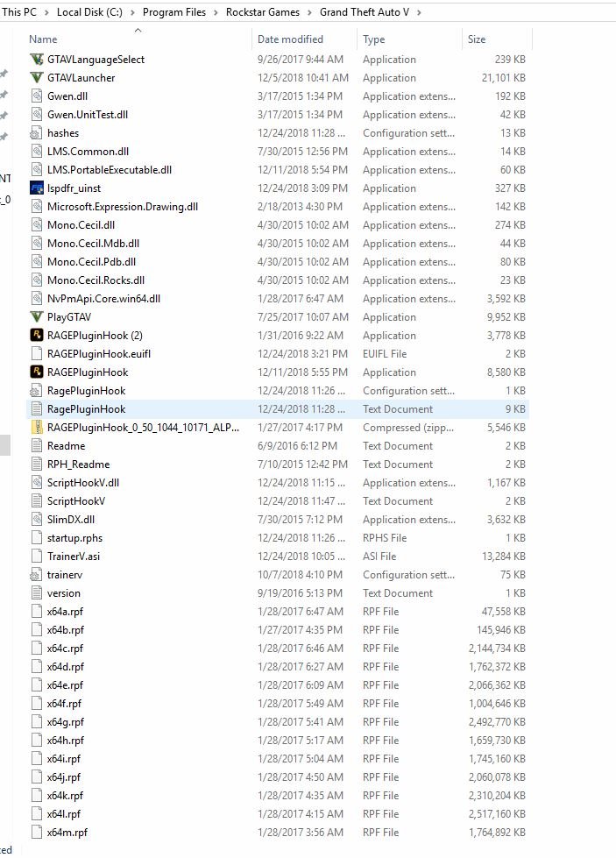Click the SlimDX.dll file icon
The width and height of the screenshot is (616, 858).
pyautogui.click(x=37, y=520)
